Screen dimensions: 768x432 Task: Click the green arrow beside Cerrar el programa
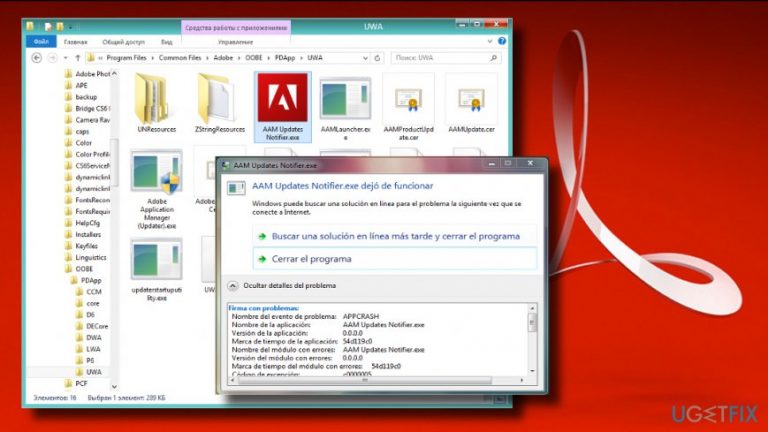[x=262, y=259]
